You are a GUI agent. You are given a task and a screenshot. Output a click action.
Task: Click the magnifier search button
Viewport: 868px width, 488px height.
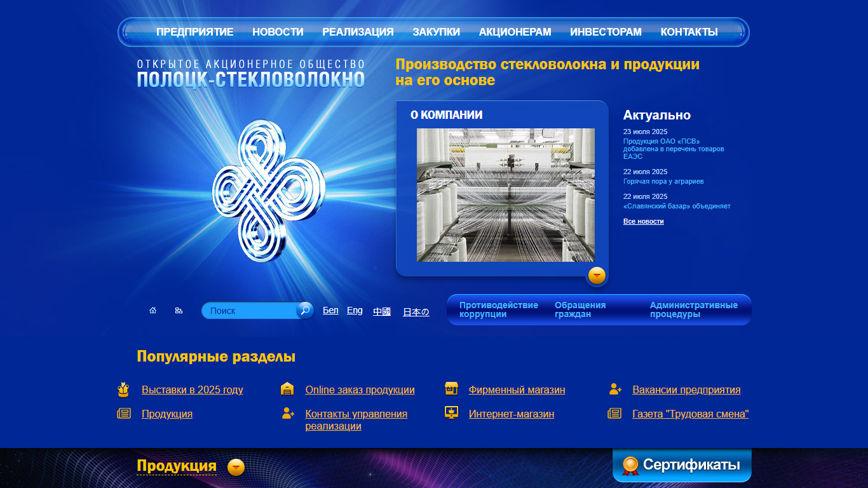click(x=305, y=310)
